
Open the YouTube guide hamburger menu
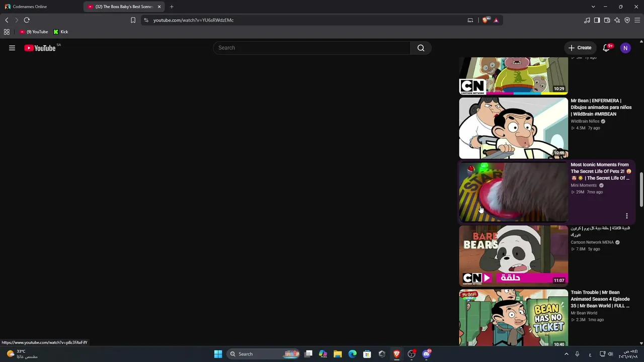(x=12, y=48)
